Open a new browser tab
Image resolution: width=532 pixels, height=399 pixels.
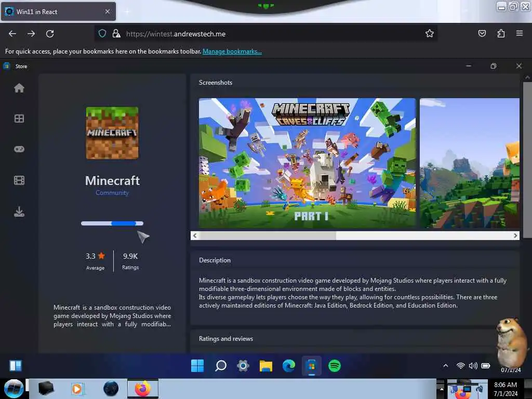click(127, 11)
